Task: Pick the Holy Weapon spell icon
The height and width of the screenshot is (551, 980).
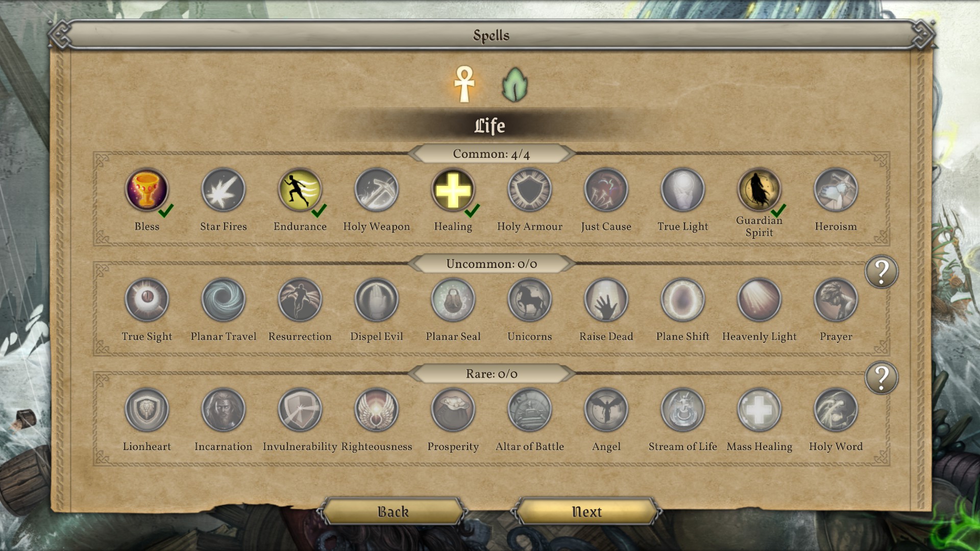Action: click(x=376, y=190)
